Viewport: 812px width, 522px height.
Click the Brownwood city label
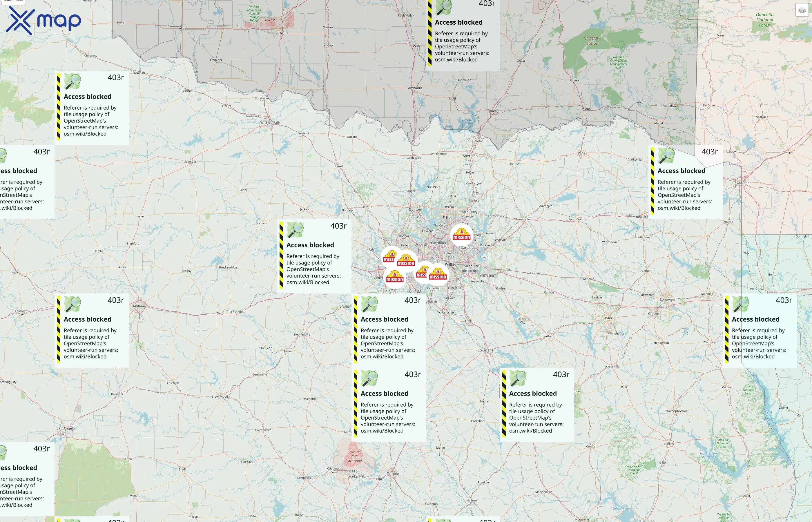click(220, 397)
